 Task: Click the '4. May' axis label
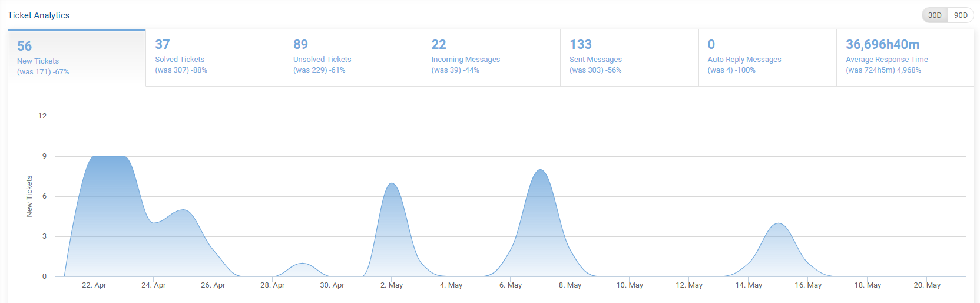click(x=451, y=285)
